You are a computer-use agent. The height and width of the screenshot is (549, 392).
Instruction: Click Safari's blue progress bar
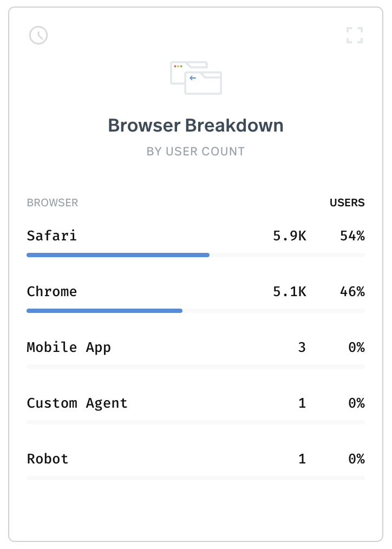coord(118,255)
